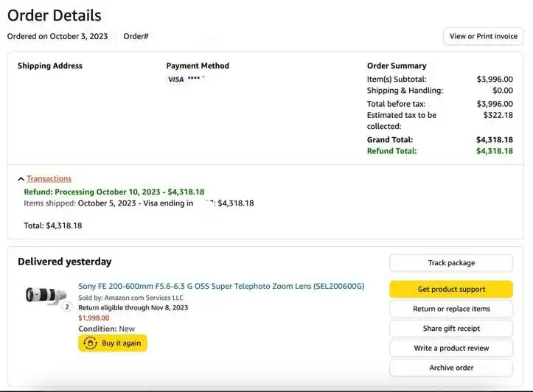
Task: Collapse the Transactions section chevron
Action: [x=21, y=179]
